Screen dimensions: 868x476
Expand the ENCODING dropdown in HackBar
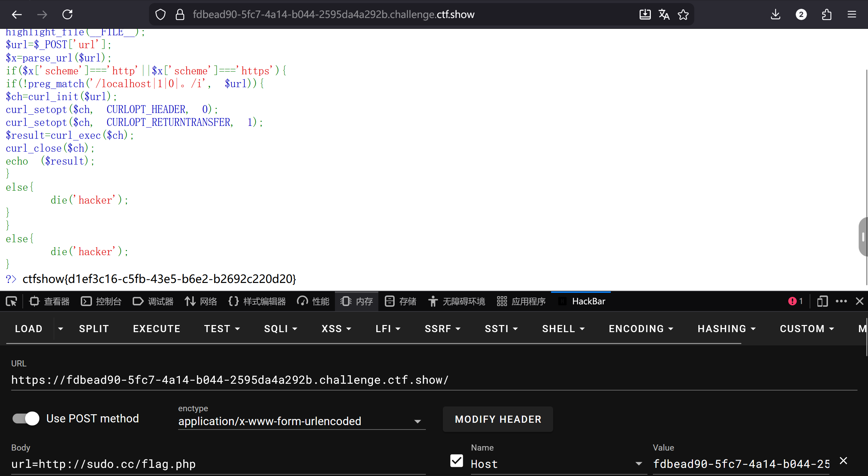click(x=641, y=329)
